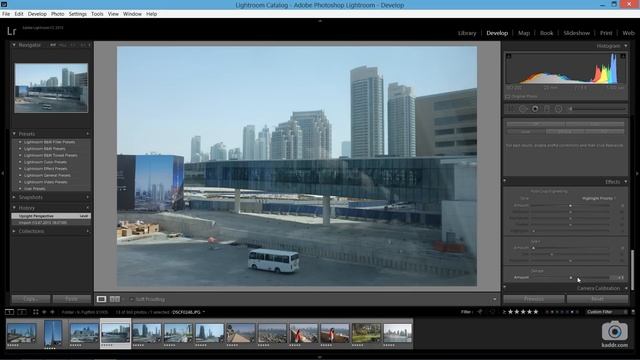Create a snapshot with Snapshots plus icon
This screenshot has height=360, width=640.
tap(88, 198)
